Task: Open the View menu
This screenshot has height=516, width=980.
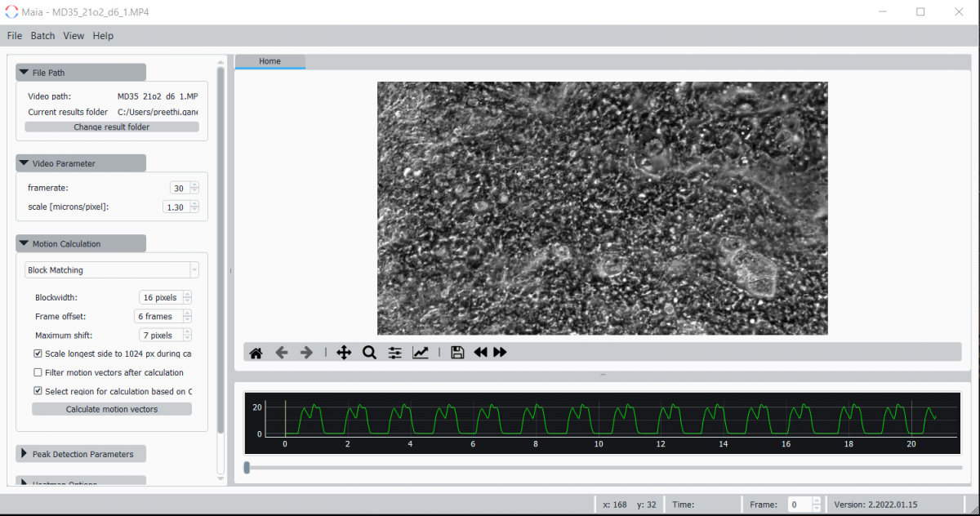Action: 73,36
